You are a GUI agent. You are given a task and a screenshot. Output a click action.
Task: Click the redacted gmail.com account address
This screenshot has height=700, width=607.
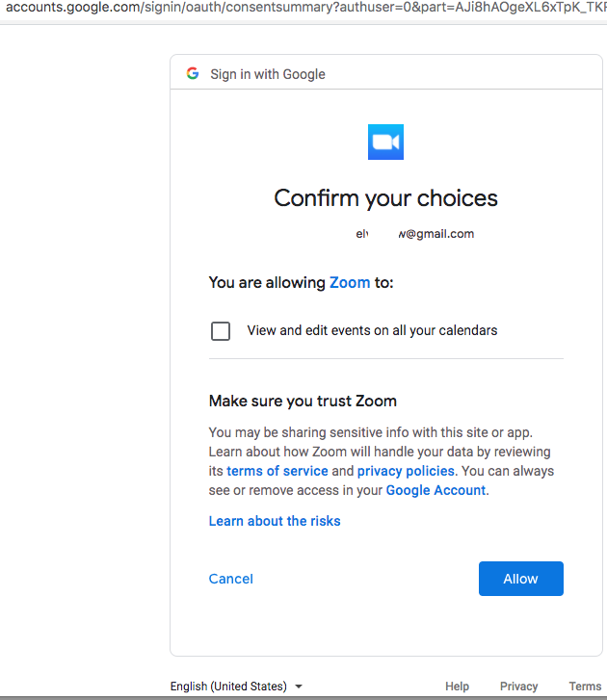[x=415, y=234]
